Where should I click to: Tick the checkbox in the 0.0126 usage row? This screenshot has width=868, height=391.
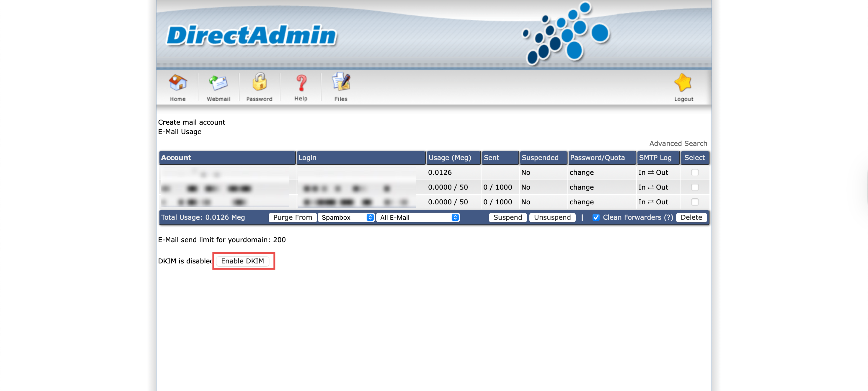[x=694, y=172]
